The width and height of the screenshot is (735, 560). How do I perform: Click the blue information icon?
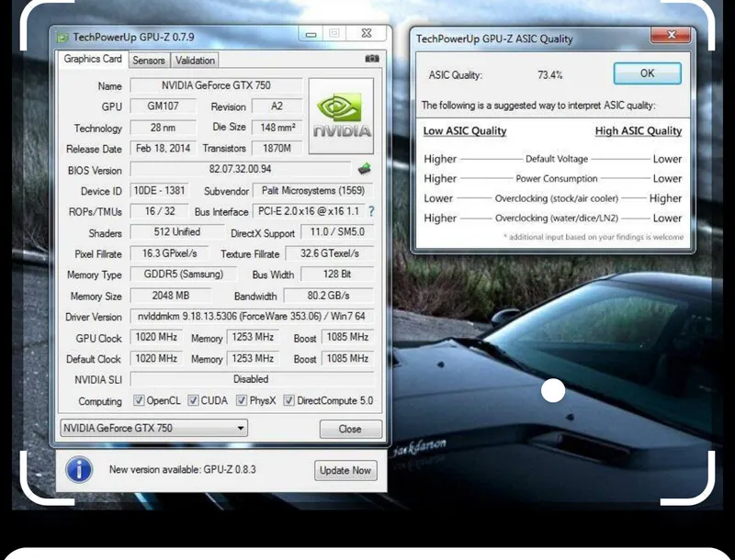point(79,470)
